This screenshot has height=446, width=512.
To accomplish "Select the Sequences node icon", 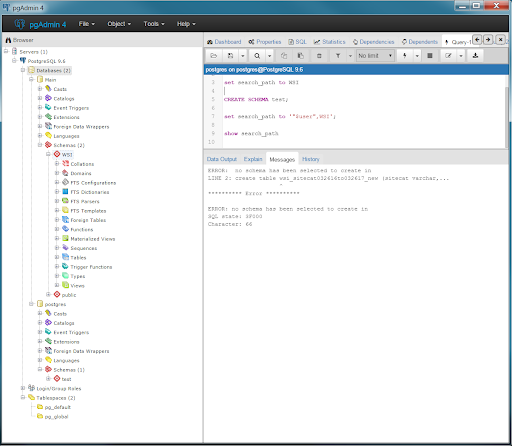I will (x=66, y=248).
